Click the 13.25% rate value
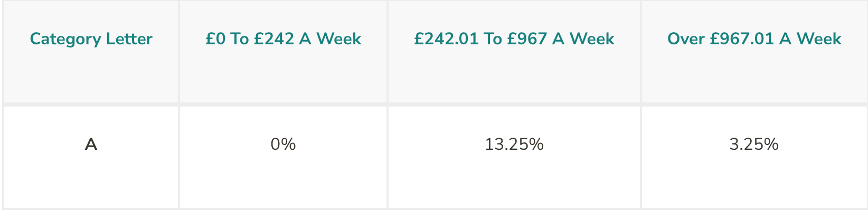 coord(514,144)
